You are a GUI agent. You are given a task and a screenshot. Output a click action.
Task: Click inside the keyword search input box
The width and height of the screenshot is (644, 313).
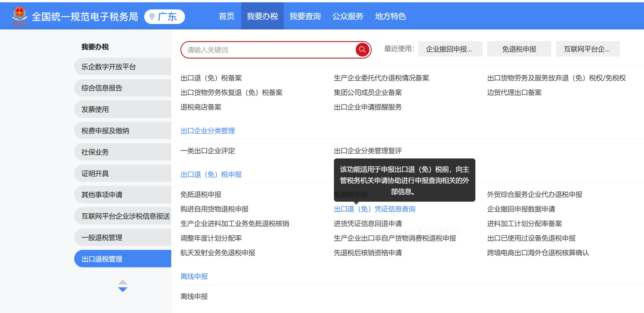[x=269, y=50]
